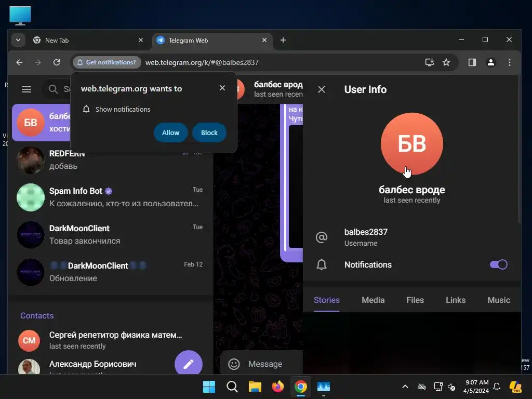Open the Chrome profile menu

pyautogui.click(x=490, y=62)
